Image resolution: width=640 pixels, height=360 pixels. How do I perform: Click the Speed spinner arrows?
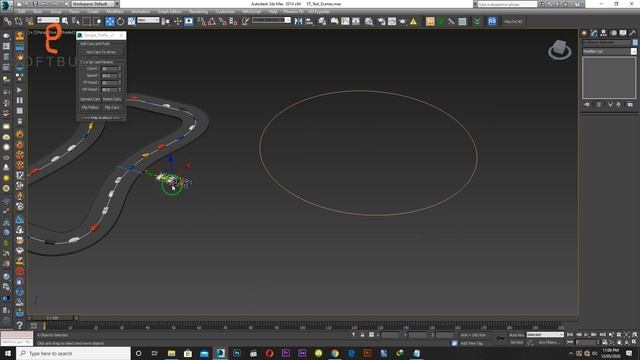tap(120, 76)
